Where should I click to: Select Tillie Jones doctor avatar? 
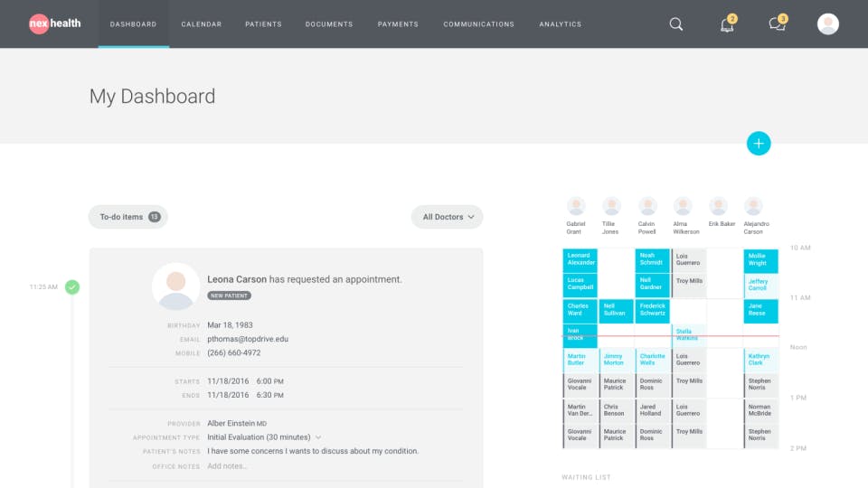(x=611, y=206)
